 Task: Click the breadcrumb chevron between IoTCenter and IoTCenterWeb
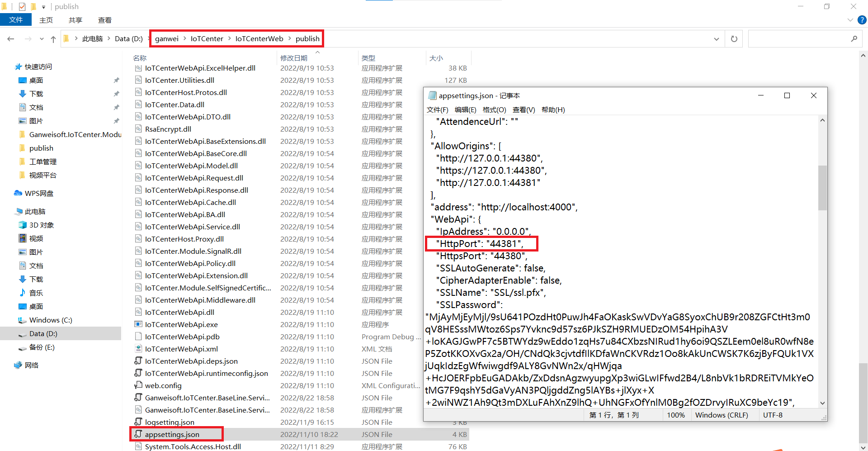(x=229, y=39)
